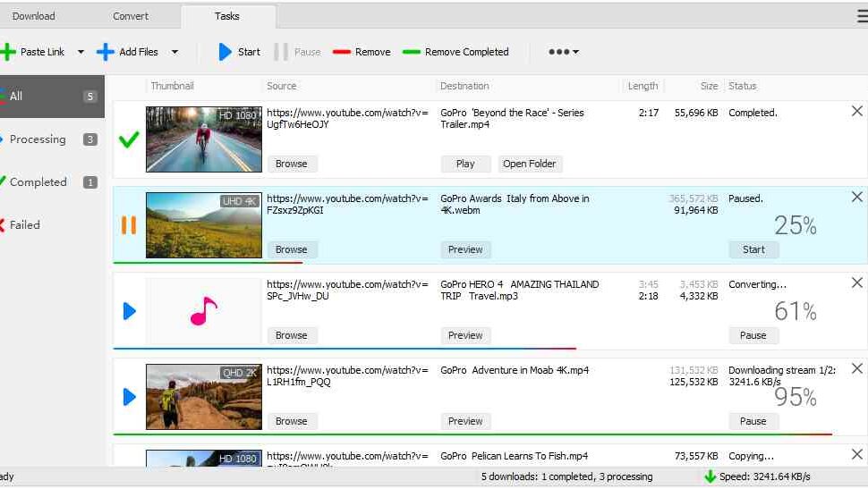The width and height of the screenshot is (868, 489).
Task: Click Open Folder for the completed video
Action: click(529, 164)
